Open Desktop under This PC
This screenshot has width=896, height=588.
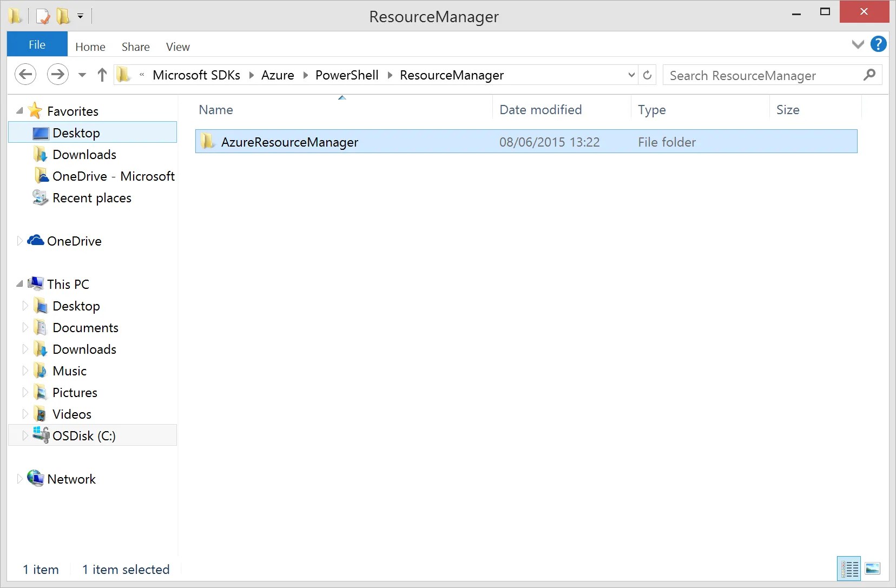point(76,306)
